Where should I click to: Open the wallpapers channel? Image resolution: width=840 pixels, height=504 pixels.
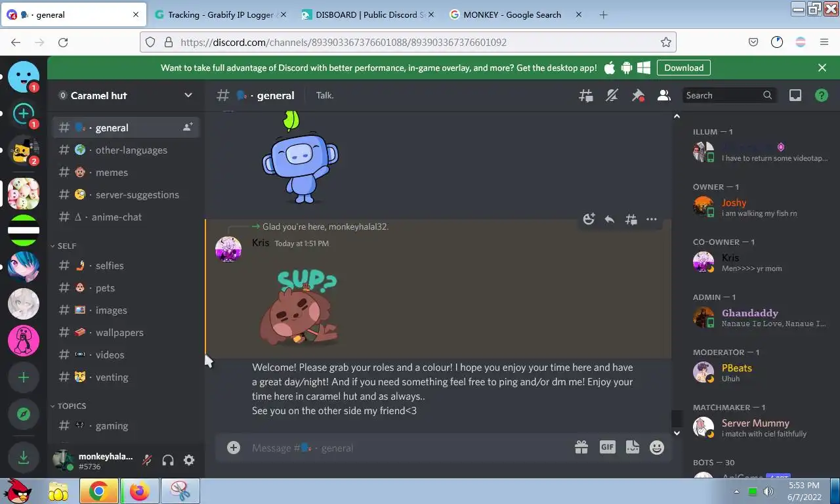pyautogui.click(x=126, y=333)
